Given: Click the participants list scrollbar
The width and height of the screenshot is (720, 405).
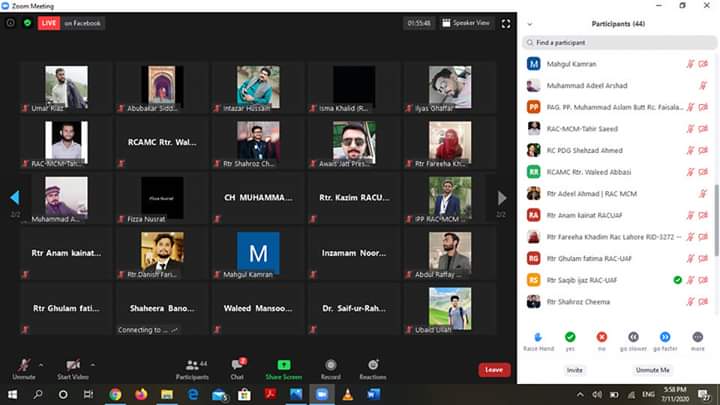Looking at the screenshot, I should coord(716,220).
